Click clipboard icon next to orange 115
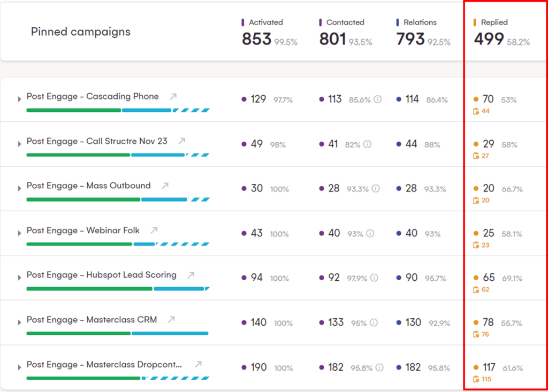548x392 pixels. pyautogui.click(x=476, y=380)
